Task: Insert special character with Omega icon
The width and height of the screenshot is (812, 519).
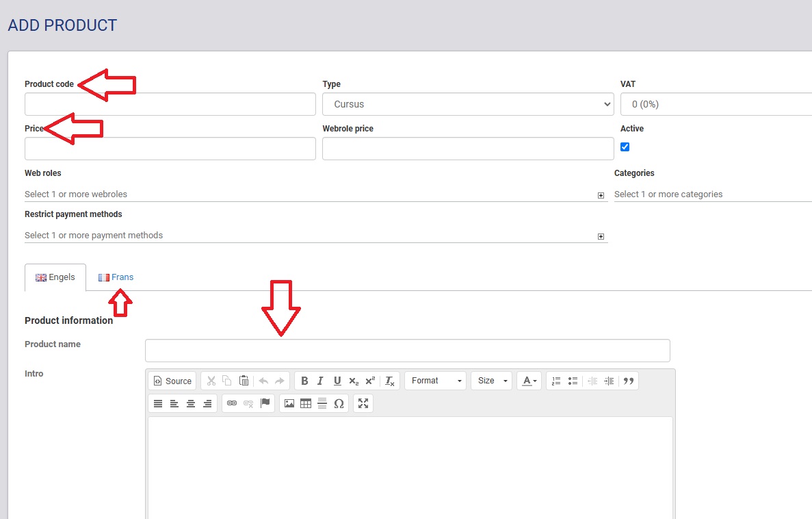Action: coord(339,403)
